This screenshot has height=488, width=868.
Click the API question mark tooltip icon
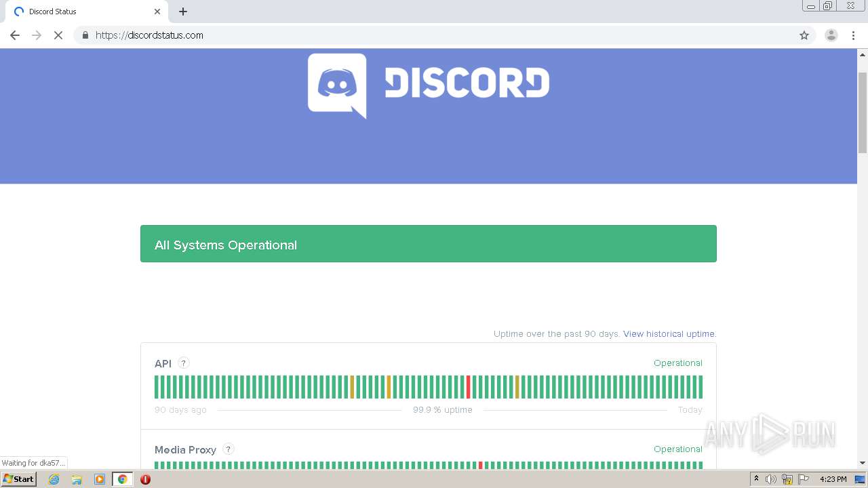coord(184,363)
